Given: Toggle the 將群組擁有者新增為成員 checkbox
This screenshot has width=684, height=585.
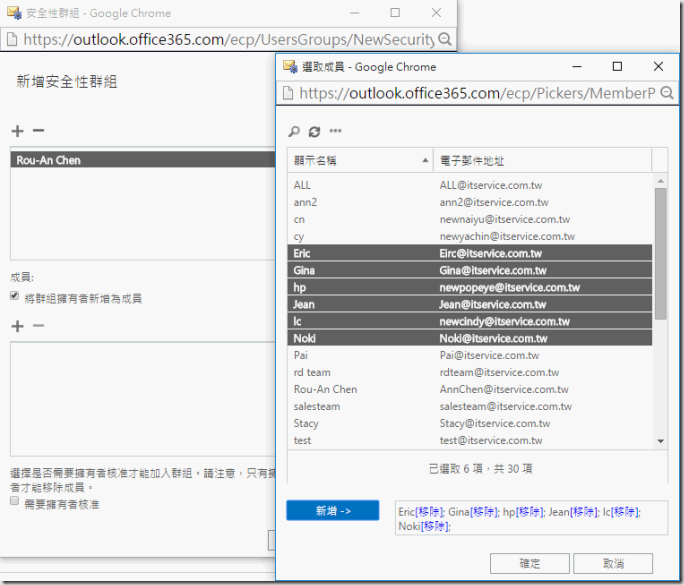Looking at the screenshot, I should point(15,297).
